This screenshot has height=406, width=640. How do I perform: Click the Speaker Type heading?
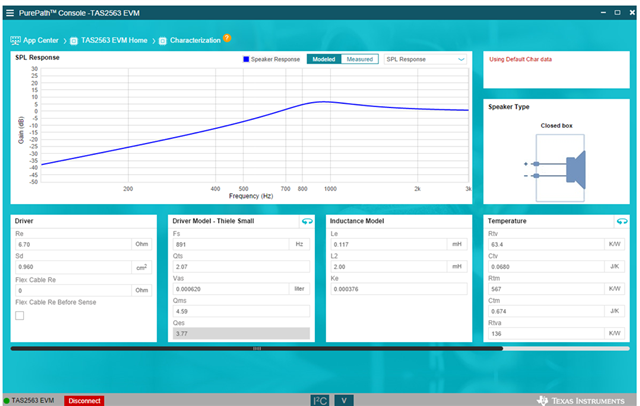pos(509,106)
